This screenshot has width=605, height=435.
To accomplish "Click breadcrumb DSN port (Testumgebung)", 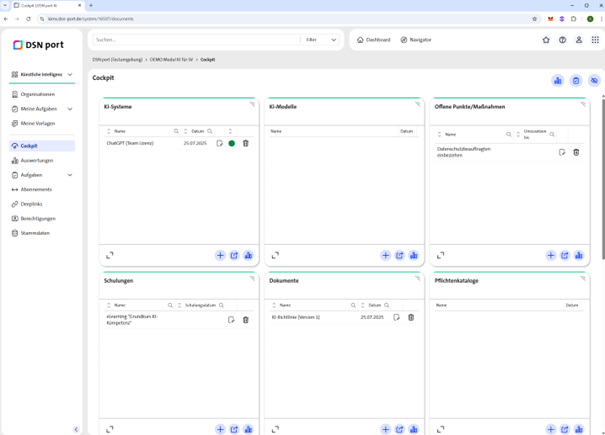I will click(x=117, y=60).
